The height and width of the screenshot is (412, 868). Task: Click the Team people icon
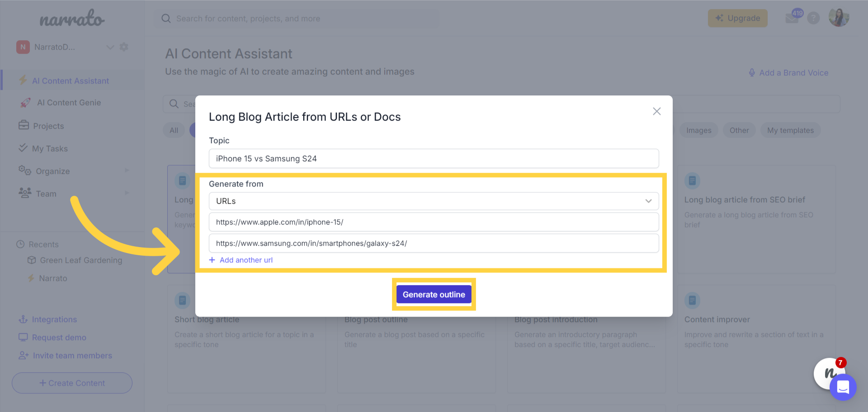(25, 192)
